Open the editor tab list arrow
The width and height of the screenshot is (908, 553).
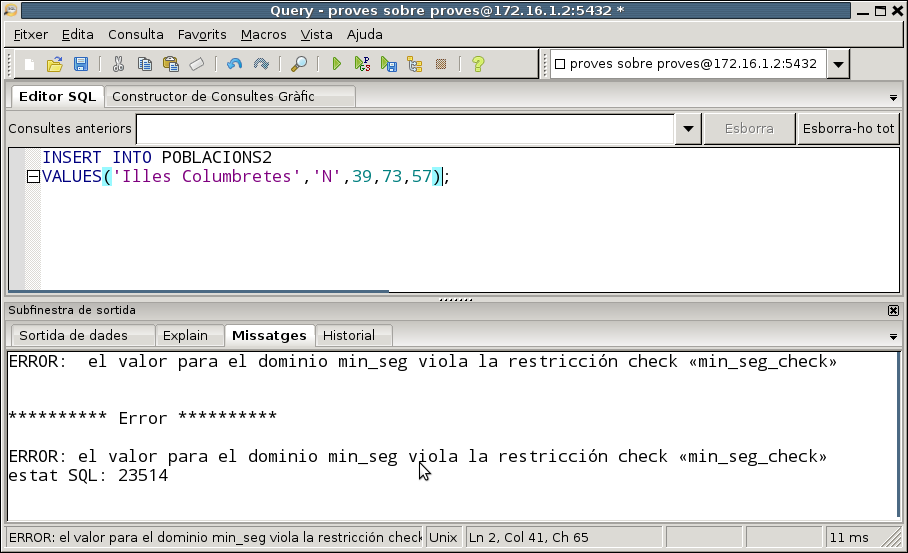pyautogui.click(x=893, y=98)
